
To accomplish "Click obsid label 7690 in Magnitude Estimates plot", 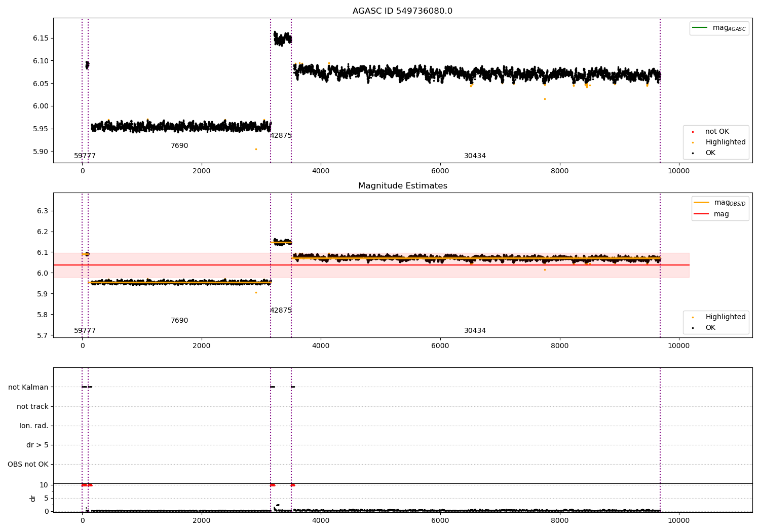I will tap(179, 321).
